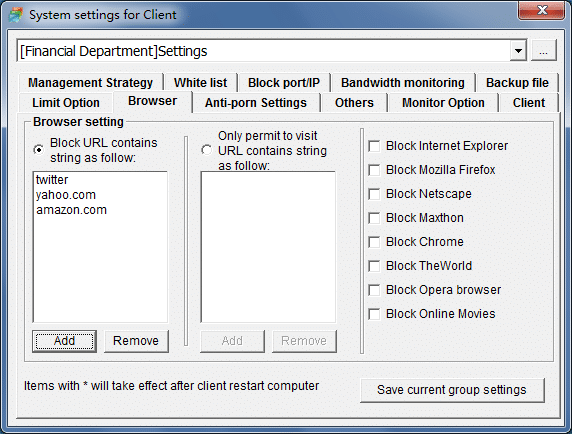This screenshot has width=572, height=434.
Task: Check the Block Chrome option
Action: click(374, 242)
